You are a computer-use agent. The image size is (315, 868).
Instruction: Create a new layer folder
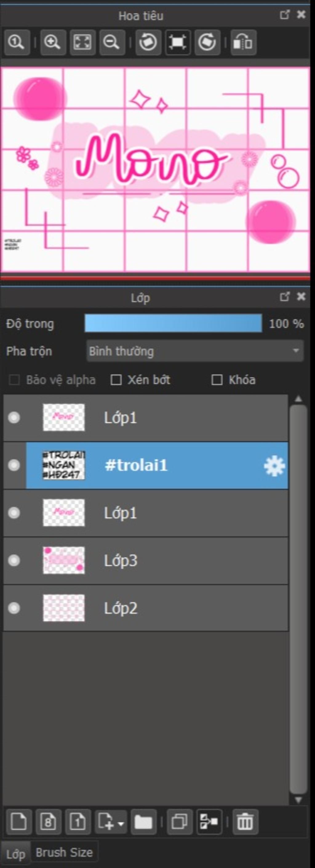(144, 821)
